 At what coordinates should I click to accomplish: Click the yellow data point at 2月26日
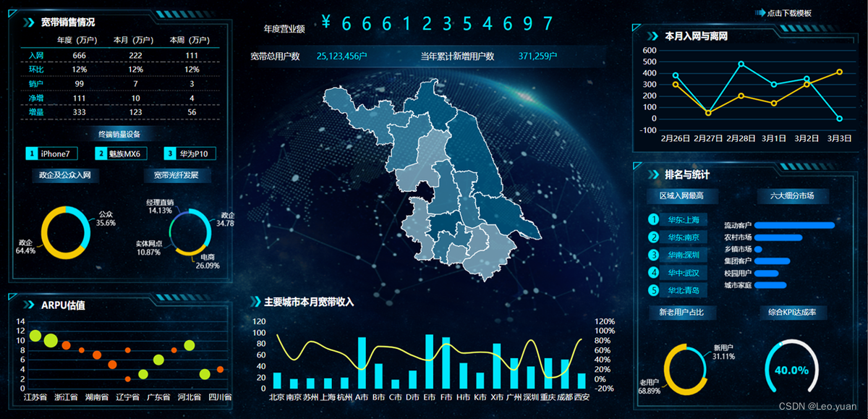(676, 84)
